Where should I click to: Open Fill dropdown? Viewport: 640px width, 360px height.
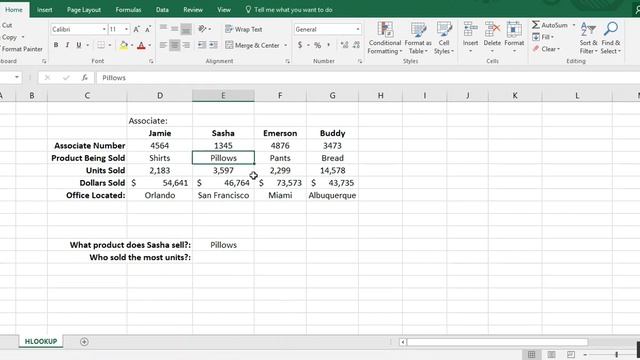tap(544, 37)
